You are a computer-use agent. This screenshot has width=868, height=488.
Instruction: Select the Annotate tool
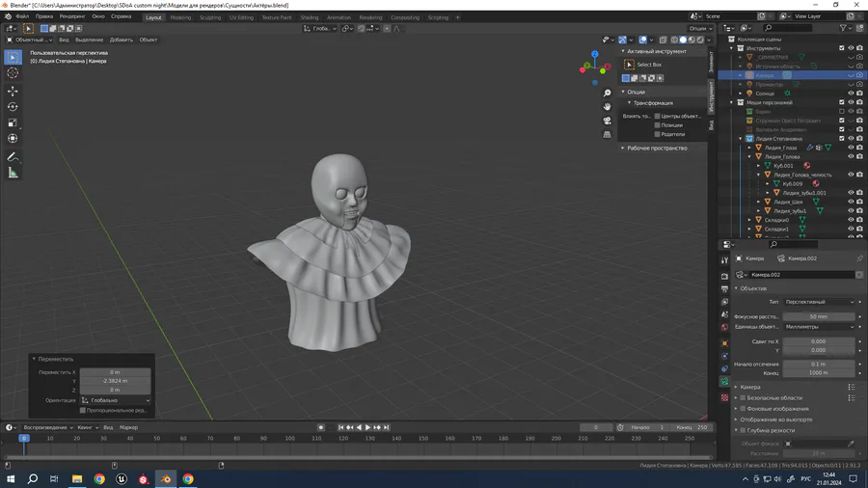(x=13, y=157)
